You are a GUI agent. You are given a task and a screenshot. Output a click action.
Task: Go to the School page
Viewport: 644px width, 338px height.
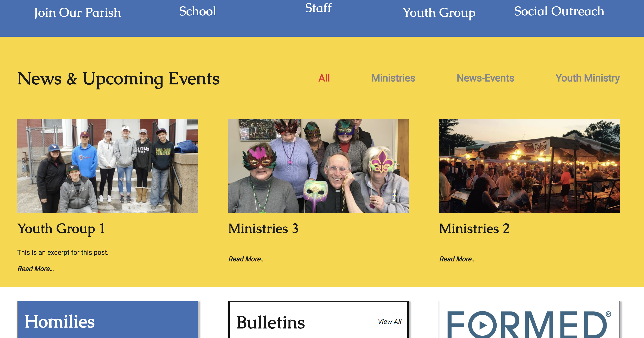coord(197,11)
